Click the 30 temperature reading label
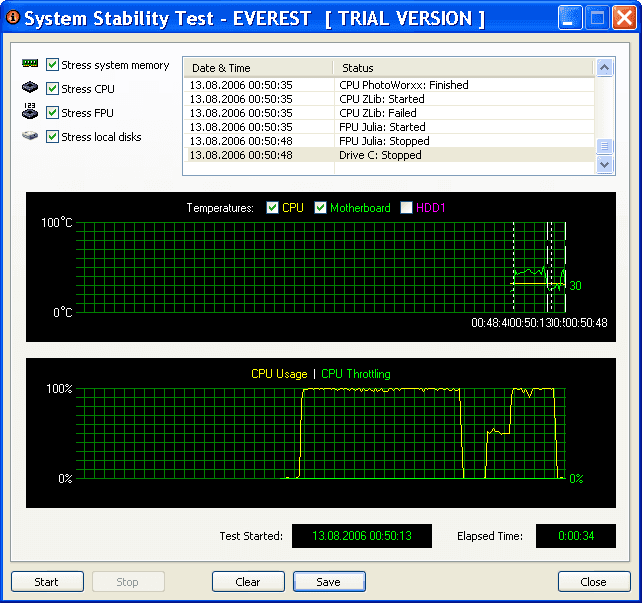This screenshot has height=603, width=642. (575, 285)
